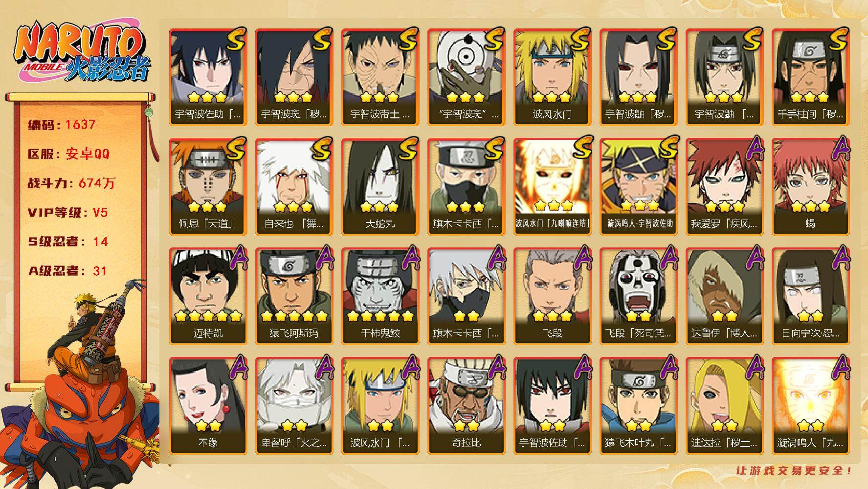
Task: Click the 干柿鬼鲛 character portrait
Action: point(380,296)
